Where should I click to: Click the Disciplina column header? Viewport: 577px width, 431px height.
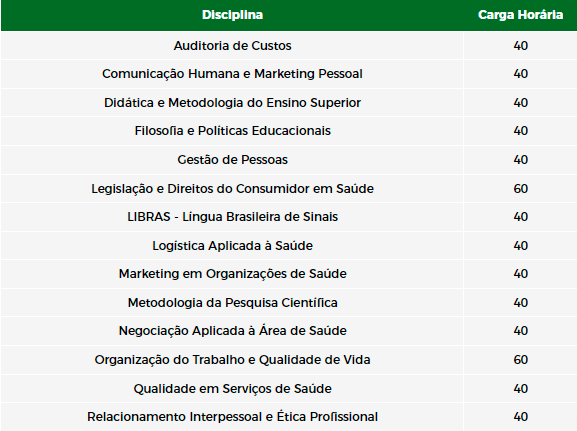click(x=232, y=15)
